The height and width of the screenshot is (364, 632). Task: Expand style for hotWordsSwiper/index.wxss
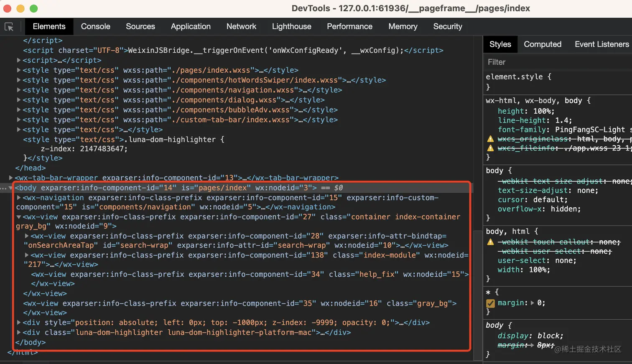tap(19, 80)
